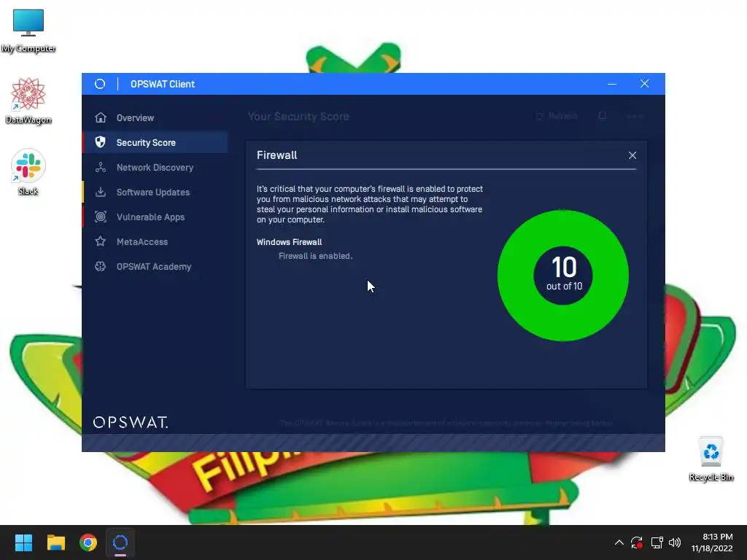Open network settings tray icon
This screenshot has width=747, height=560.
tap(657, 542)
